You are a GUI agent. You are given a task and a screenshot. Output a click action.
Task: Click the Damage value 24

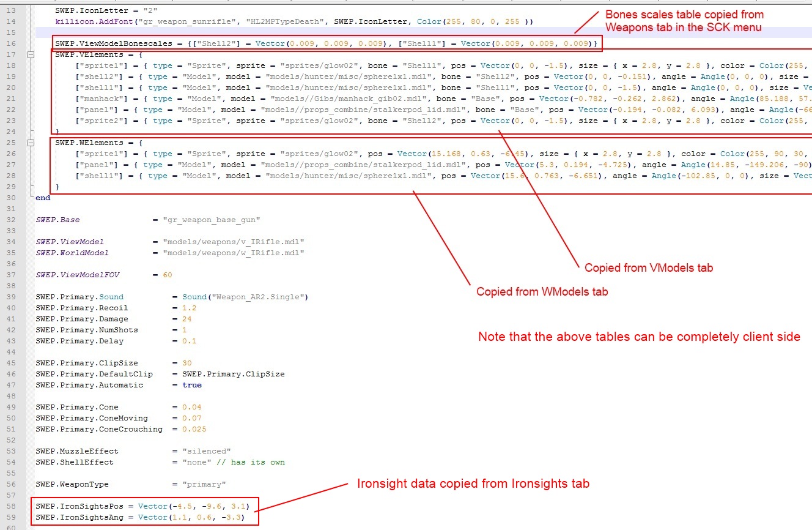pyautogui.click(x=187, y=319)
